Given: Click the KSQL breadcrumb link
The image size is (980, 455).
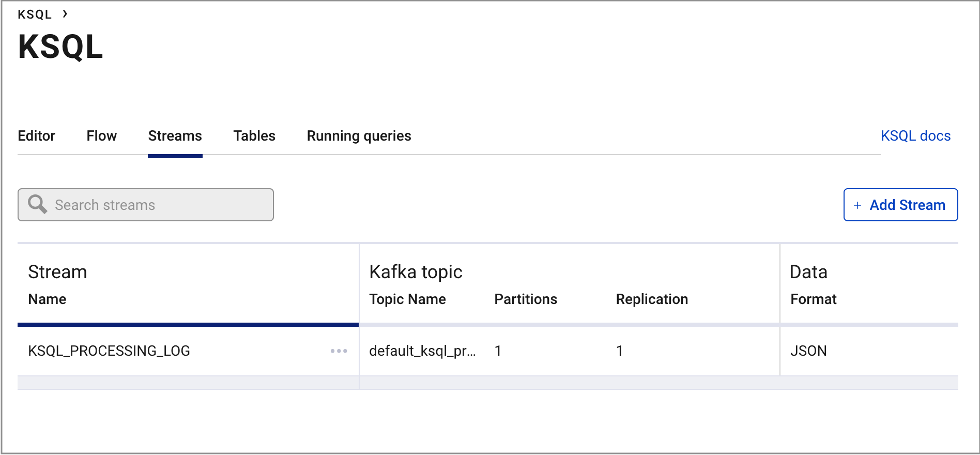Looking at the screenshot, I should coord(35,14).
